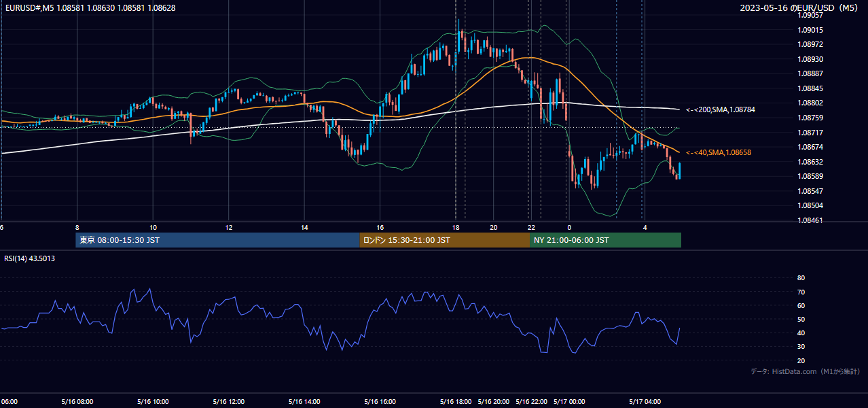Click the EURUSD#,M5 symbol header text
This screenshot has height=408, width=868.
pos(89,7)
